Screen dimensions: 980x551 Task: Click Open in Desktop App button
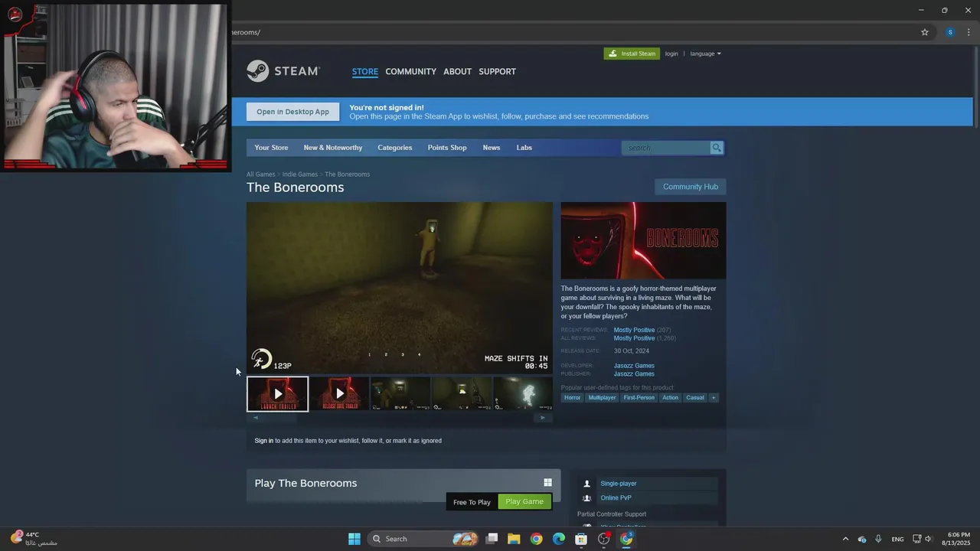[x=292, y=112]
